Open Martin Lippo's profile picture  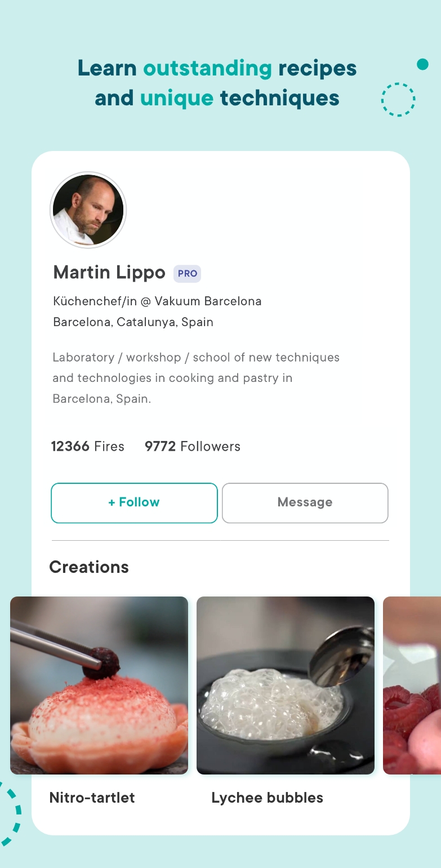pyautogui.click(x=88, y=210)
